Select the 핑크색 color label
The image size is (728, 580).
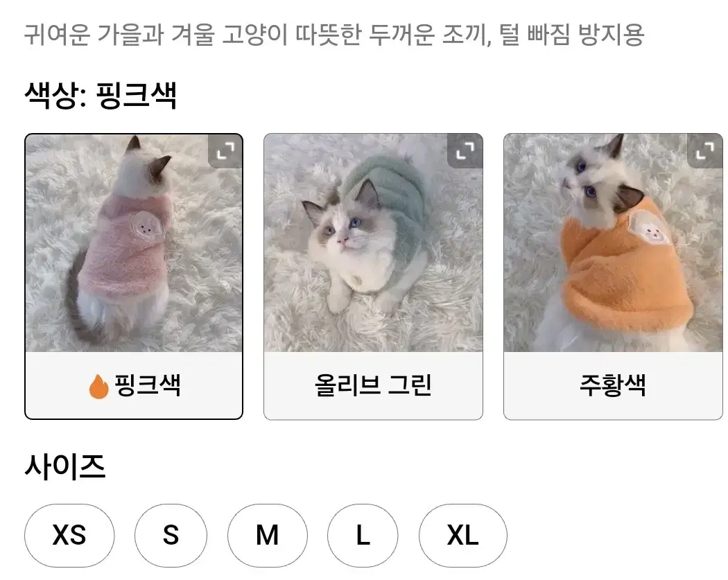point(147,385)
